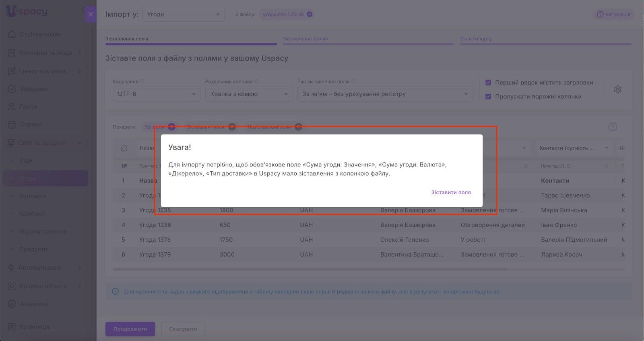Click the reset mapping icon in the table header
The height and width of the screenshot is (341, 644).
coord(124,148)
